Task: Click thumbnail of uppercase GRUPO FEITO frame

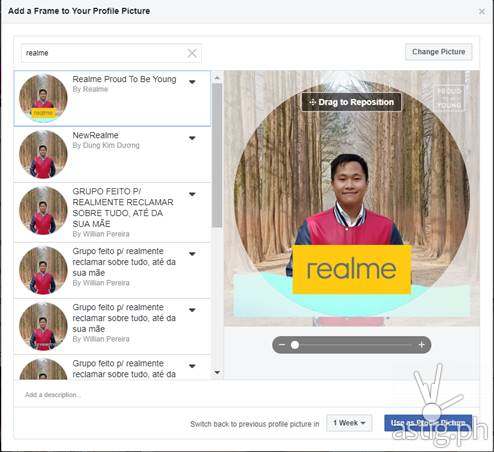Action: pyautogui.click(x=43, y=211)
